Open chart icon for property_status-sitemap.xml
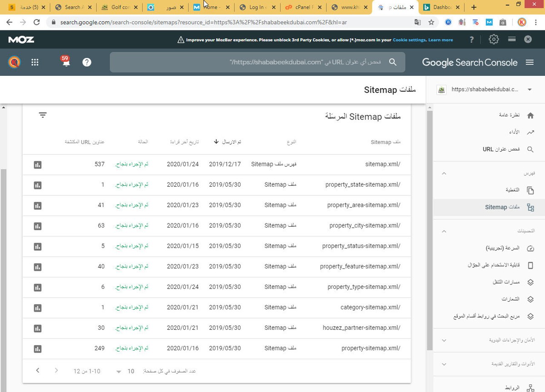Screen dimensions: 545x392 pyautogui.click(x=38, y=246)
